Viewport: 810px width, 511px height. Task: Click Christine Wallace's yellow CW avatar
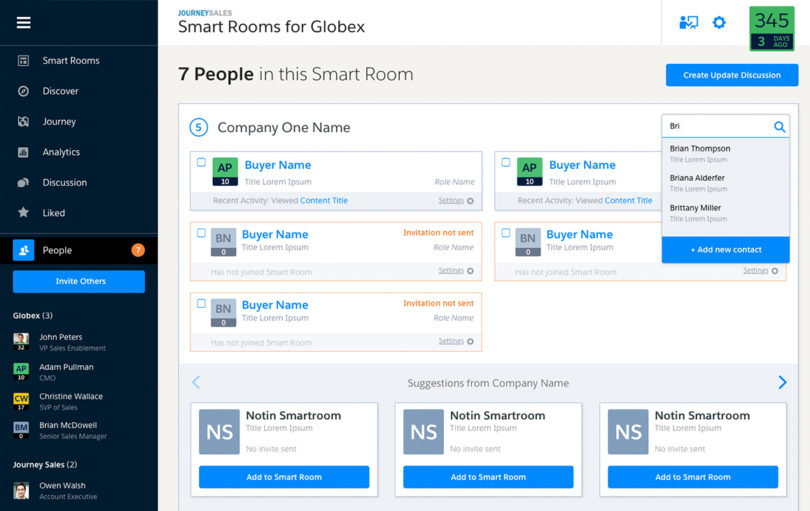(21, 401)
